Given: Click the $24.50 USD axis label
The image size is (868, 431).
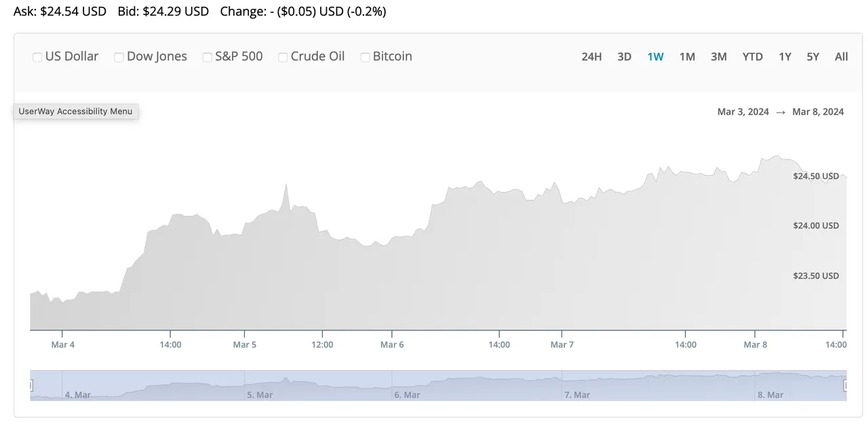Looking at the screenshot, I should tap(816, 176).
